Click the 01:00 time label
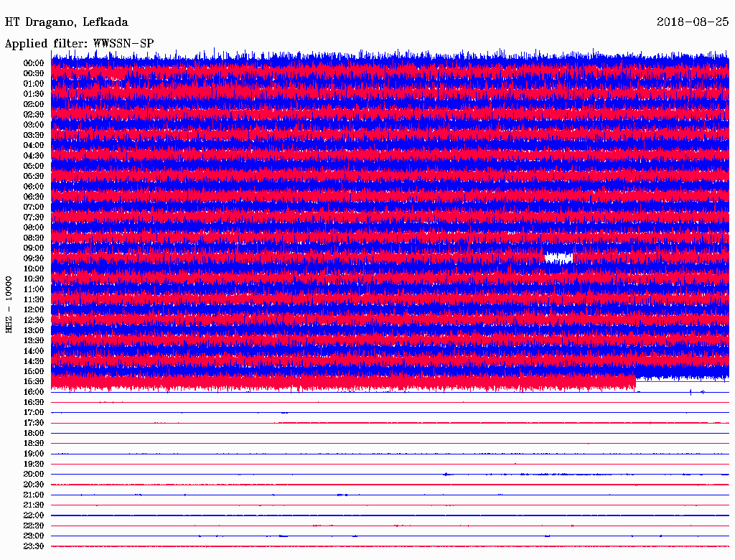The width and height of the screenshot is (735, 560). click(x=34, y=83)
